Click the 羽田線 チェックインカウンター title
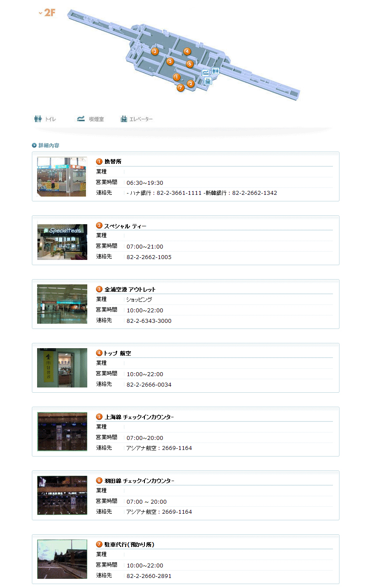 pos(139,481)
